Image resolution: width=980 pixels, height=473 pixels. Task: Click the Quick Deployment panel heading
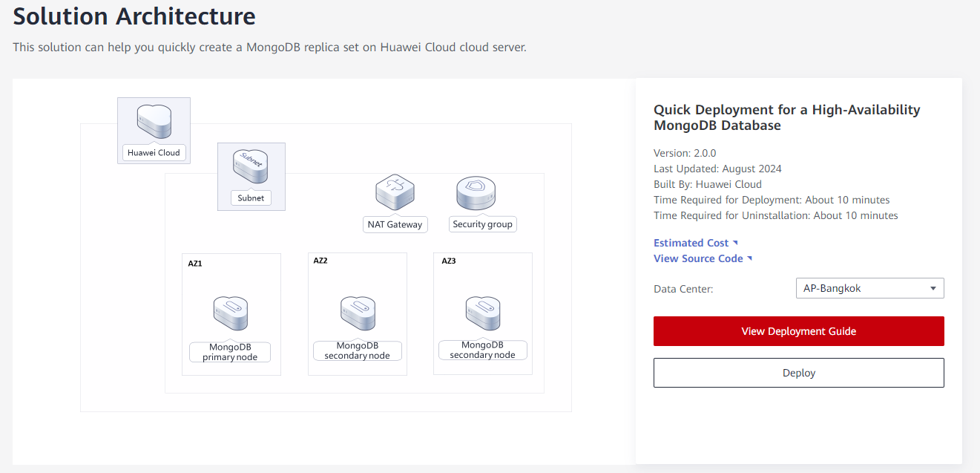point(786,117)
